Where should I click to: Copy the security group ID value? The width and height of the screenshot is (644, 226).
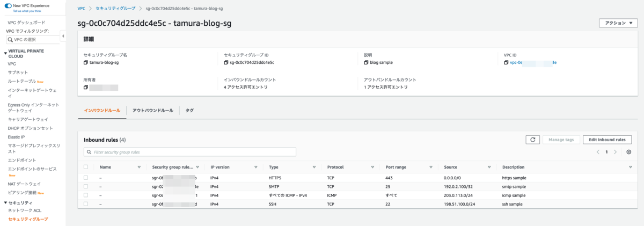click(226, 62)
